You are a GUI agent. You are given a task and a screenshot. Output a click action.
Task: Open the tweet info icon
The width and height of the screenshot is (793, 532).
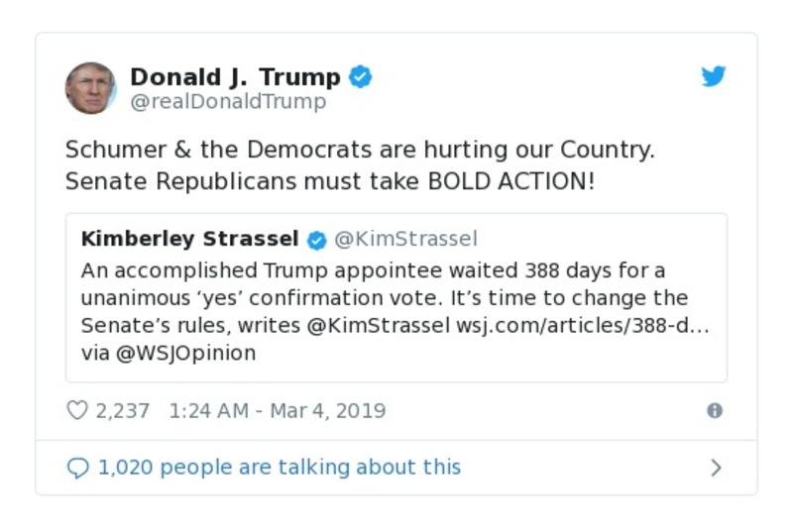(x=715, y=411)
